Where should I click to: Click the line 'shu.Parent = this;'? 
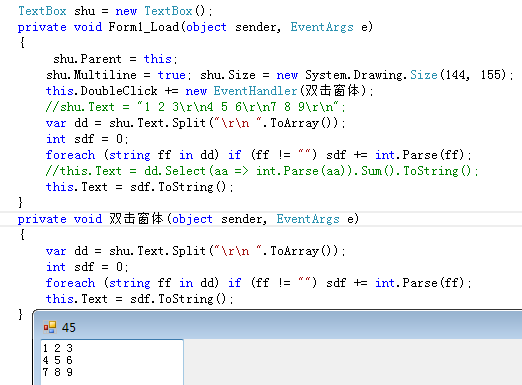[x=115, y=59]
